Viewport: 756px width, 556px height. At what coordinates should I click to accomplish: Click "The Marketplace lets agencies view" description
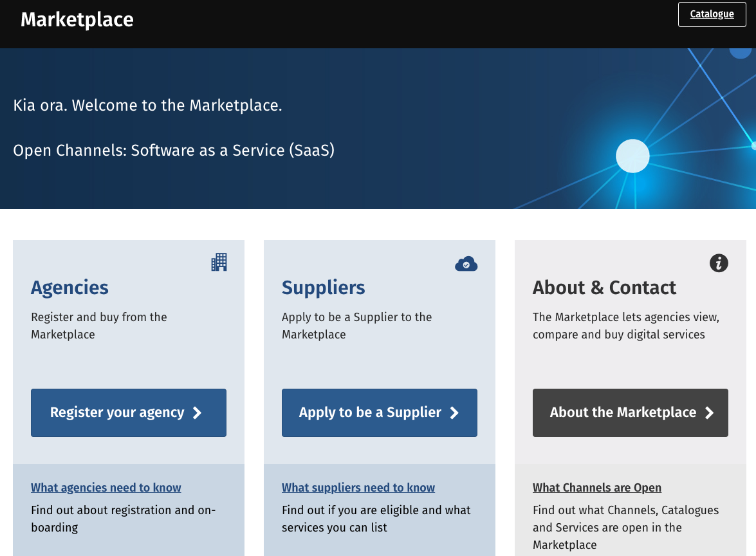tap(626, 326)
